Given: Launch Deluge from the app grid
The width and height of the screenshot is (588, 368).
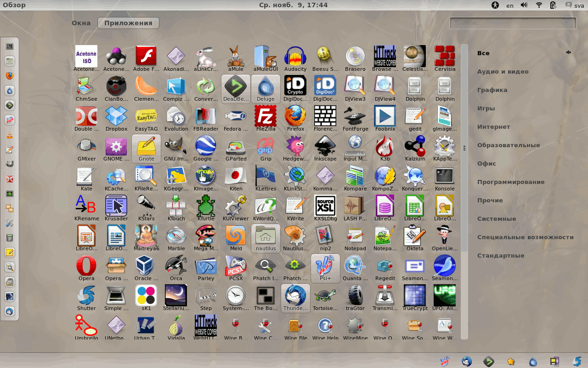Looking at the screenshot, I should click(x=266, y=89).
